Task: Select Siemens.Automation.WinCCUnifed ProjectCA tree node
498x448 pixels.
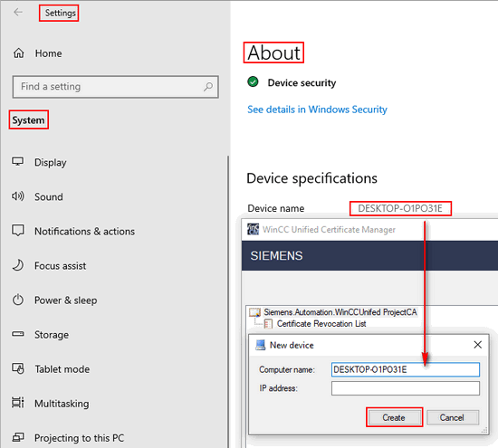Action: pyautogui.click(x=340, y=312)
